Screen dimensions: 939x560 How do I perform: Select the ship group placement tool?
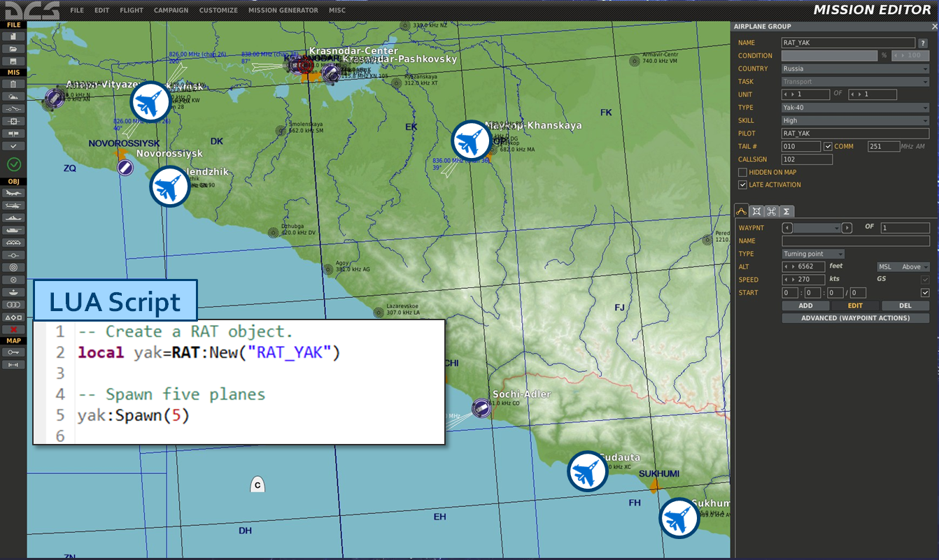[x=13, y=217]
